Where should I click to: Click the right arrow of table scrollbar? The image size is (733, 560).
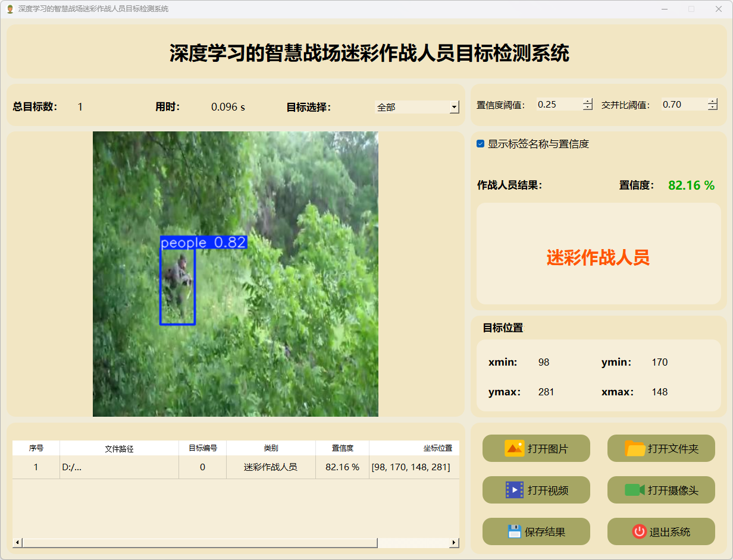tap(454, 543)
